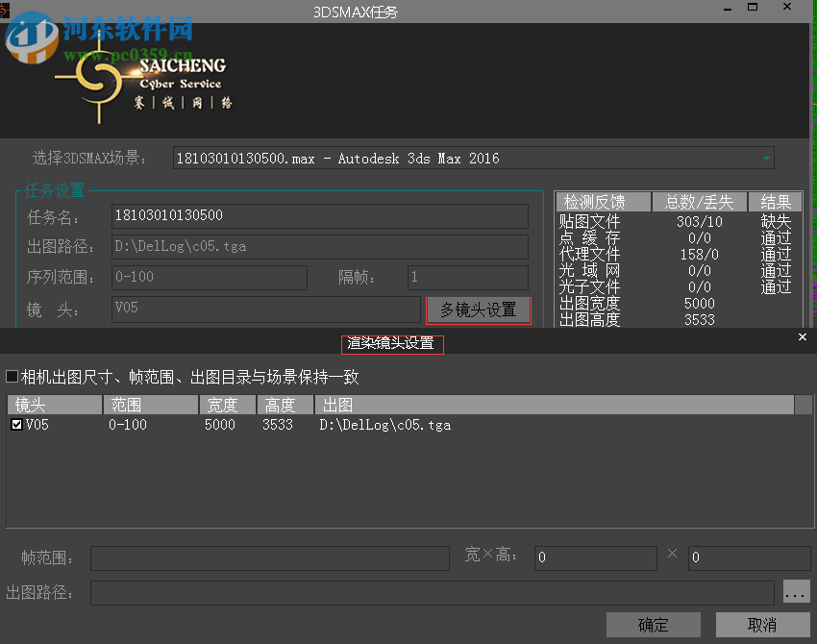Viewport: 817px width, 644px height.
Task: Click the 隔帧 field with value 1
Action: pyautogui.click(x=467, y=277)
